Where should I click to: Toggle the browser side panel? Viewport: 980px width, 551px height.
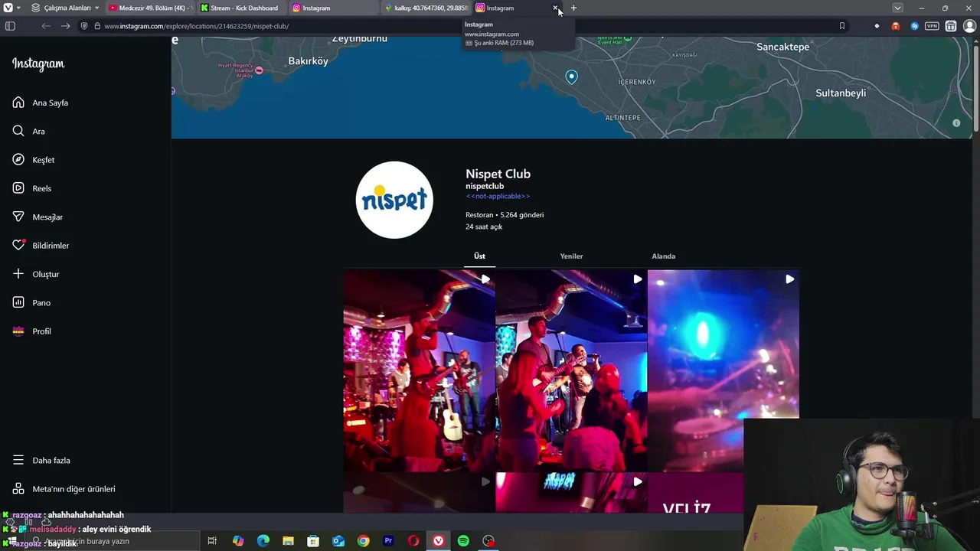coord(10,26)
